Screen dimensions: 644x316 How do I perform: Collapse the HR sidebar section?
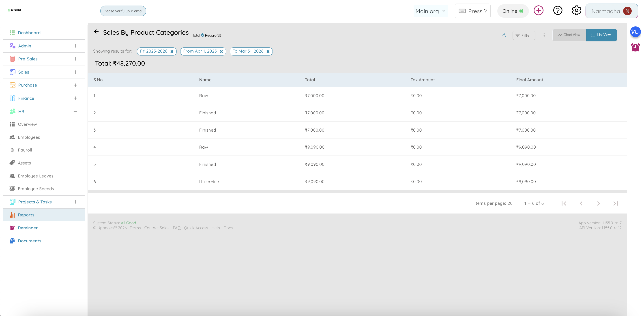75,111
